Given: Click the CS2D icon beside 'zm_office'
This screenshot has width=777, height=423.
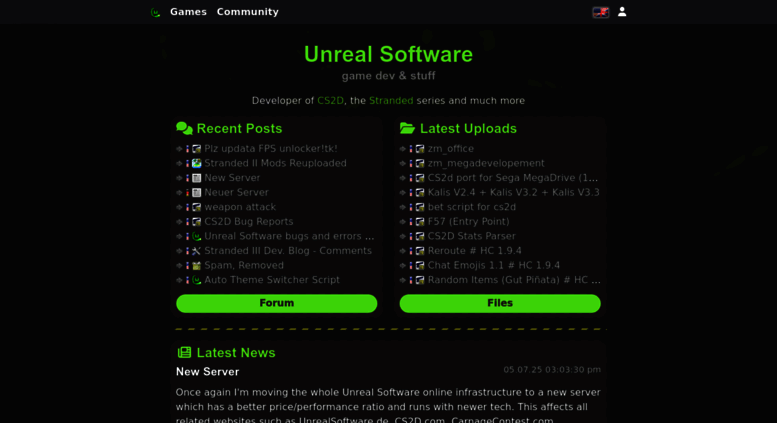Looking at the screenshot, I should [x=420, y=149].
